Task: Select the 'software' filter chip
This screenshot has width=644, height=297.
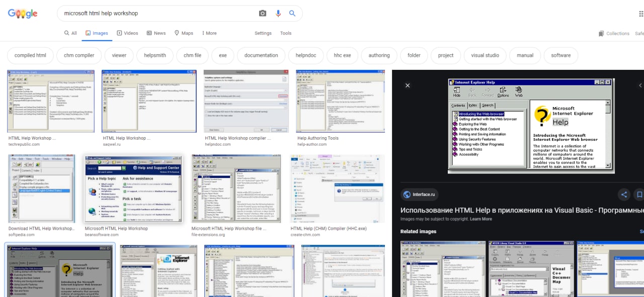Action: tap(561, 55)
